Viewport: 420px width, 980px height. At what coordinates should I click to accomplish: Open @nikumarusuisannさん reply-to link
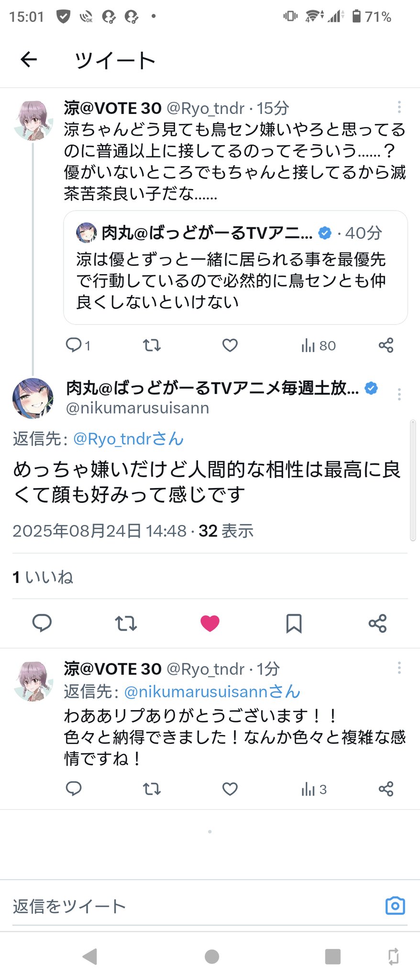pyautogui.click(x=212, y=691)
